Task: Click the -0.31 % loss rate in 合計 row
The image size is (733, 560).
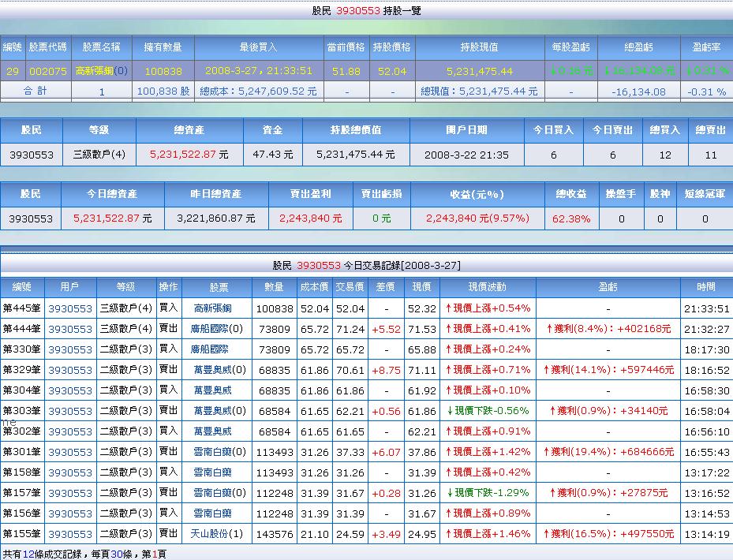Action: (709, 91)
